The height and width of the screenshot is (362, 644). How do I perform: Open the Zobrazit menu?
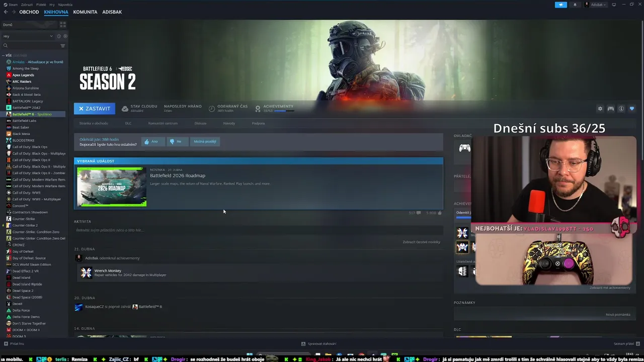(x=27, y=5)
